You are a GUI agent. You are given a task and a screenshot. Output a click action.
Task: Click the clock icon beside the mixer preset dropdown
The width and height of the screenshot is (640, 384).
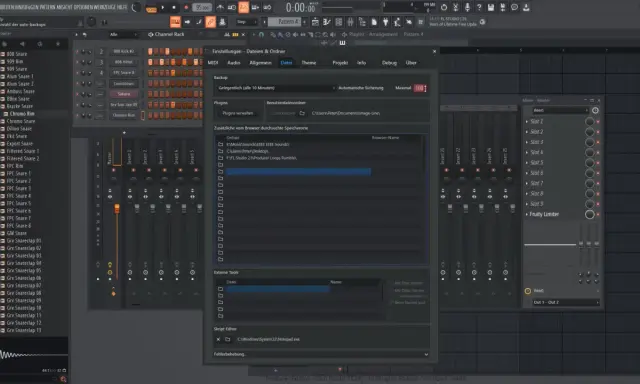point(595,110)
